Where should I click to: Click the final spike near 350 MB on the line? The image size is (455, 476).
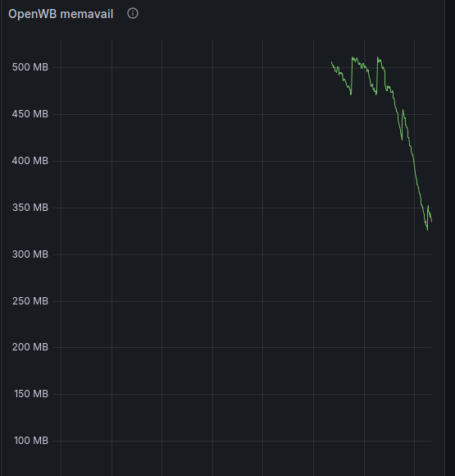point(428,206)
